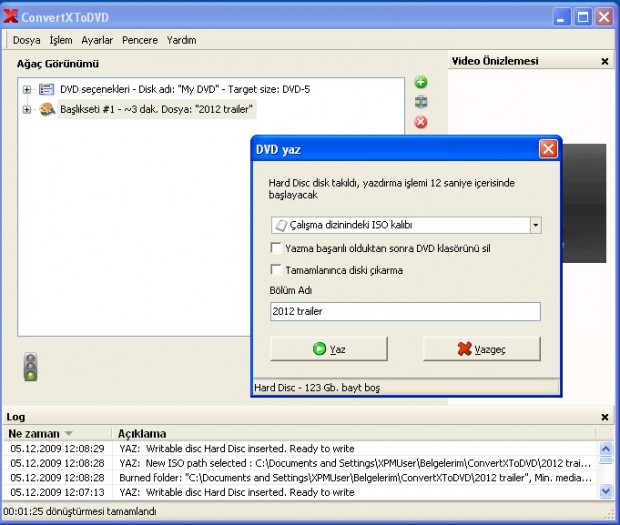The image size is (620, 525).
Task: Open the Pencere menu
Action: (140, 40)
